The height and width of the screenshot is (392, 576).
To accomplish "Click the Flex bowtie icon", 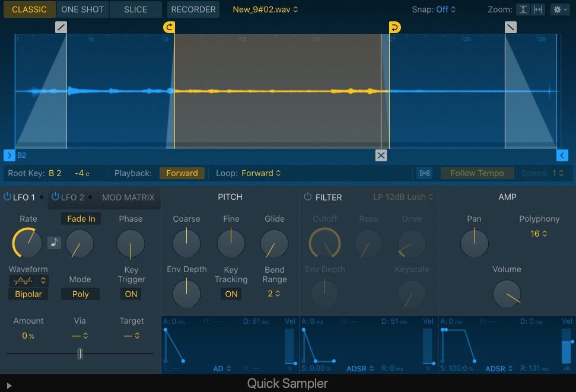I will coord(424,173).
